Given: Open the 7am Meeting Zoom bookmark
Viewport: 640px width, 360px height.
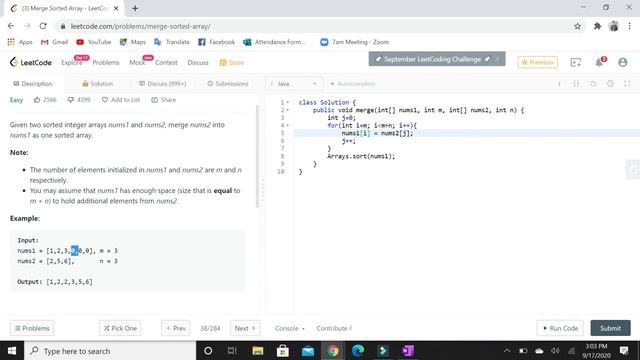Looking at the screenshot, I should pos(355,42).
